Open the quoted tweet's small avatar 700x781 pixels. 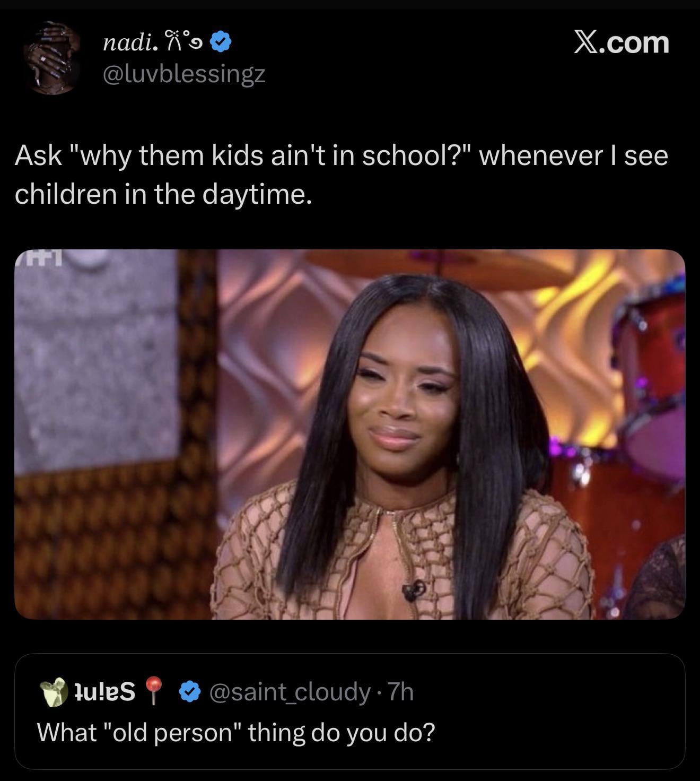coord(54,692)
